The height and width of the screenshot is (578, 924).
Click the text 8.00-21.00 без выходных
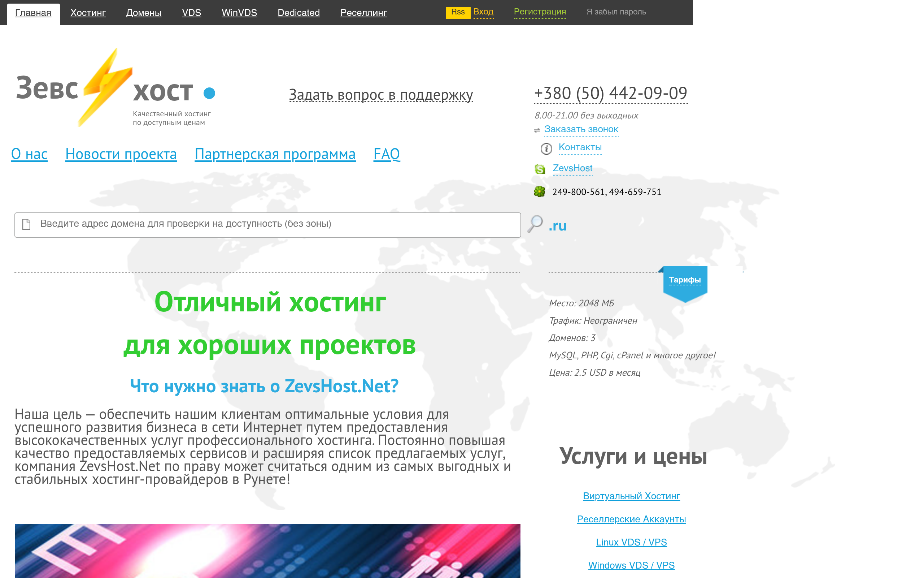[x=586, y=116]
